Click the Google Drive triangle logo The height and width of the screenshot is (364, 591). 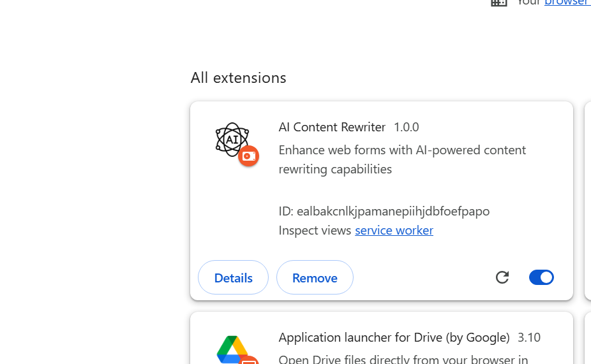pyautogui.click(x=232, y=349)
